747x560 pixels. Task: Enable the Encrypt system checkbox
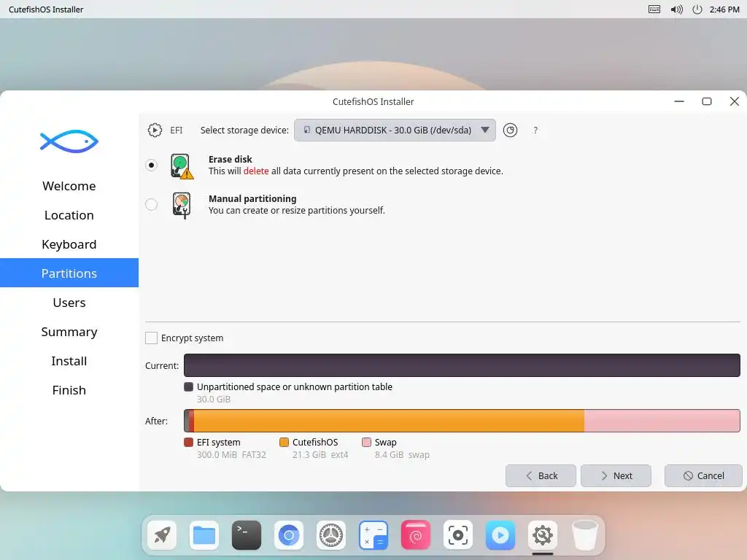click(x=151, y=338)
